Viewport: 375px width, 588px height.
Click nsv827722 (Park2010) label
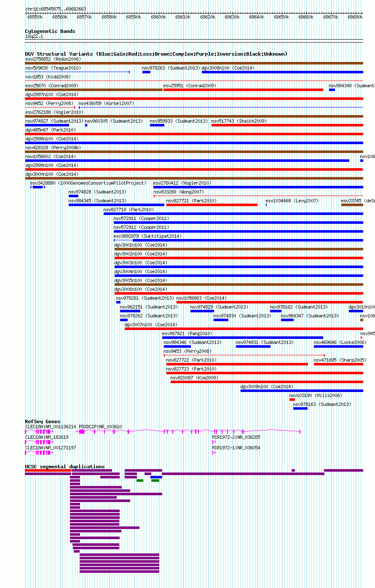coord(191,360)
